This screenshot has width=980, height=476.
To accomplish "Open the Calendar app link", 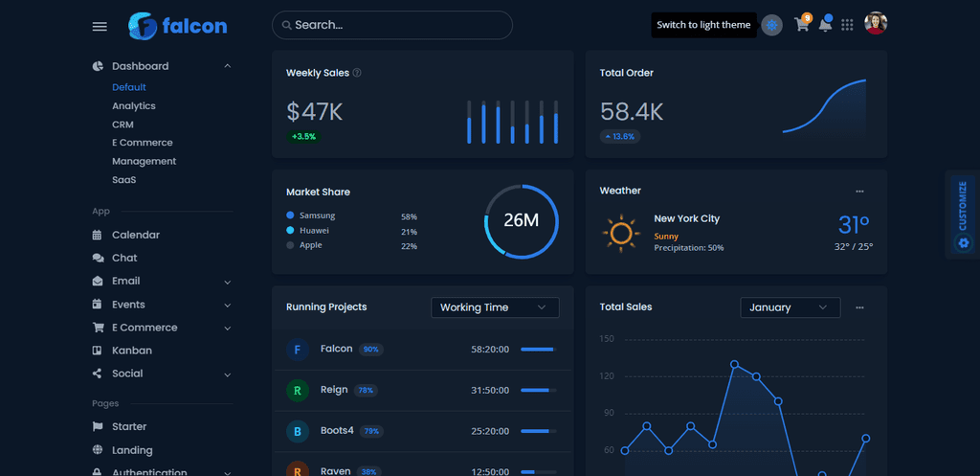I will click(136, 236).
